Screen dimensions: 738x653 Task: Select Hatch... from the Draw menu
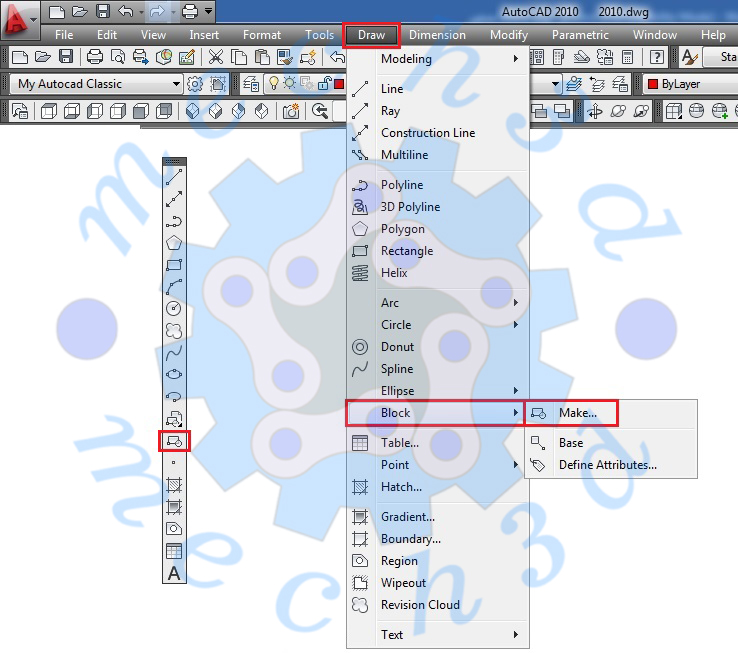click(x=401, y=487)
